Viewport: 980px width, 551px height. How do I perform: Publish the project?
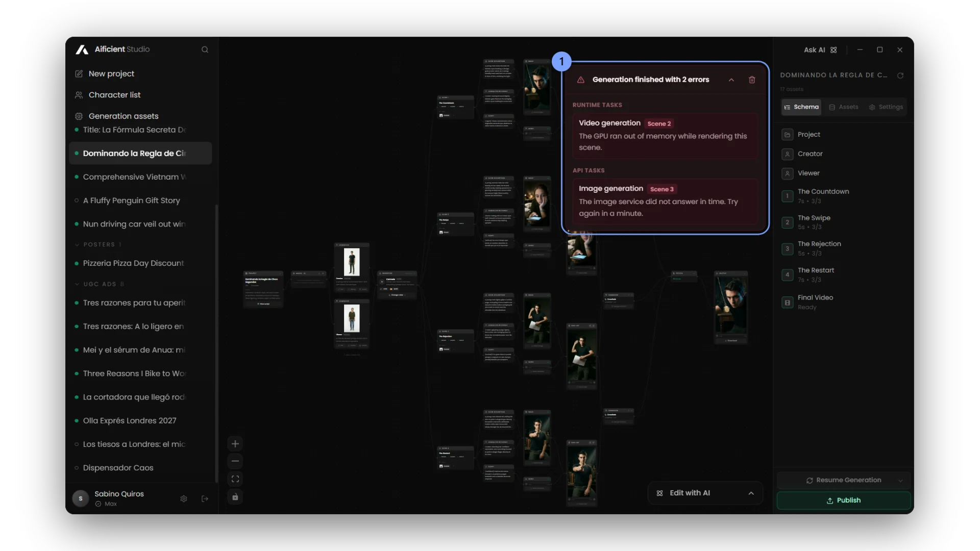coord(844,500)
